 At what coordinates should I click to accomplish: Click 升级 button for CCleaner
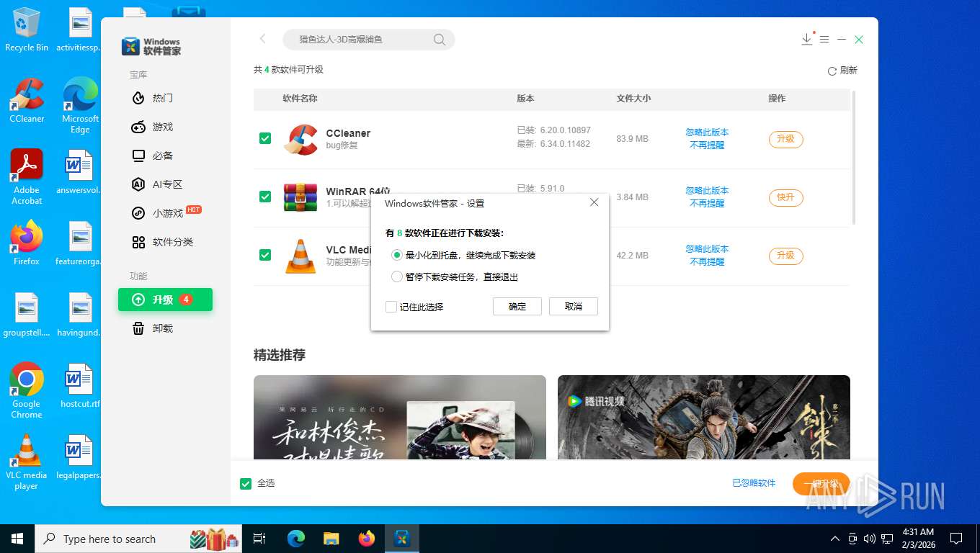click(785, 139)
